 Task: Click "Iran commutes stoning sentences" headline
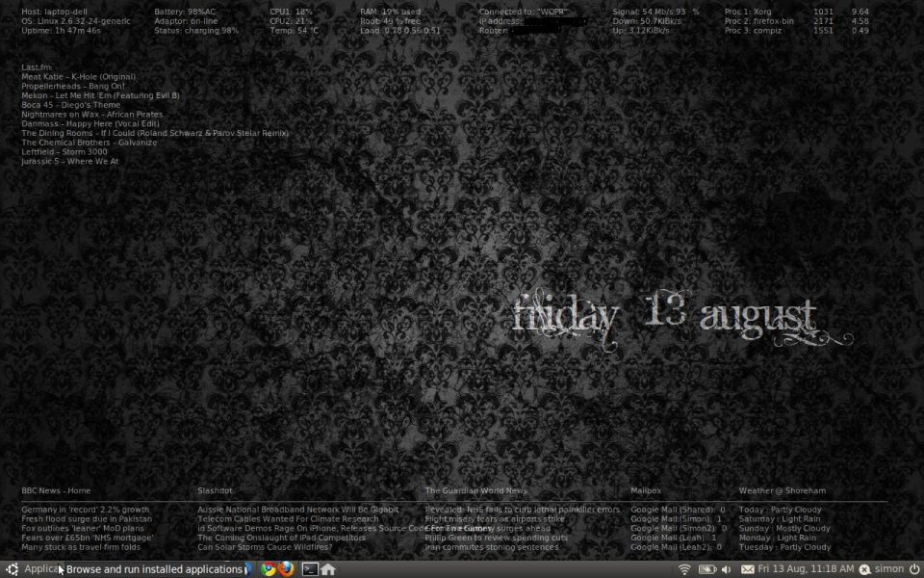[x=491, y=547]
